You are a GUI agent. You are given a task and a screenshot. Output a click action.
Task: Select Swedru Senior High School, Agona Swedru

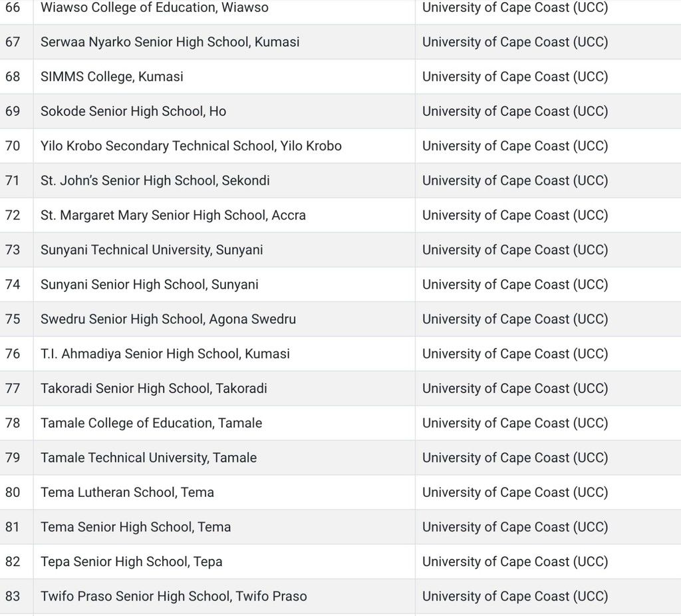(168, 319)
